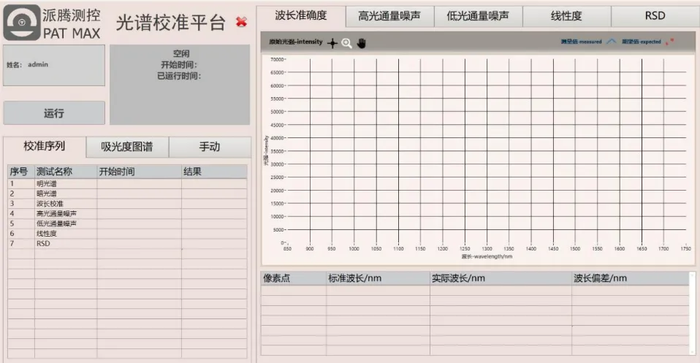Click the 波长偏差/nm column header
Viewport: 700px width, 363px height.
point(630,278)
